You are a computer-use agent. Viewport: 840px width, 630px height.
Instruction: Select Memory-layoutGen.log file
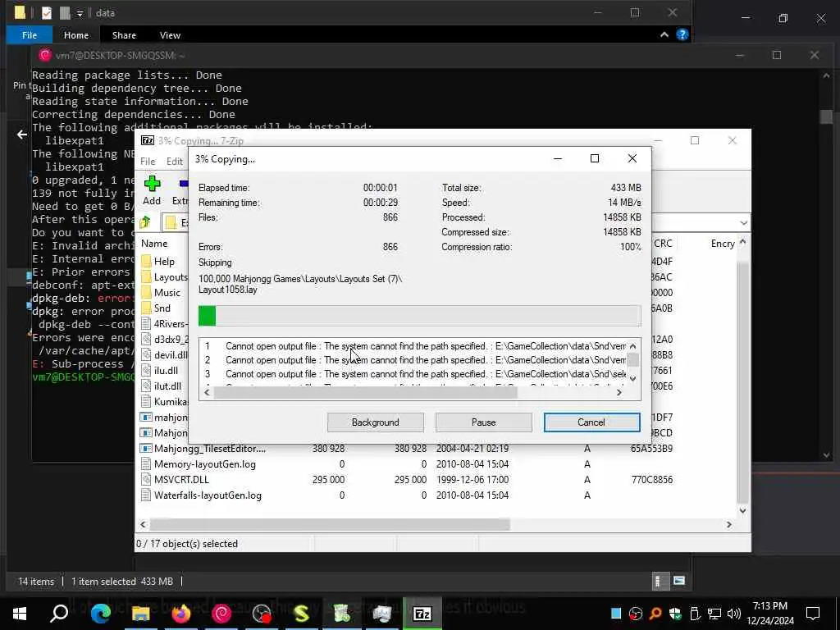[x=204, y=464]
